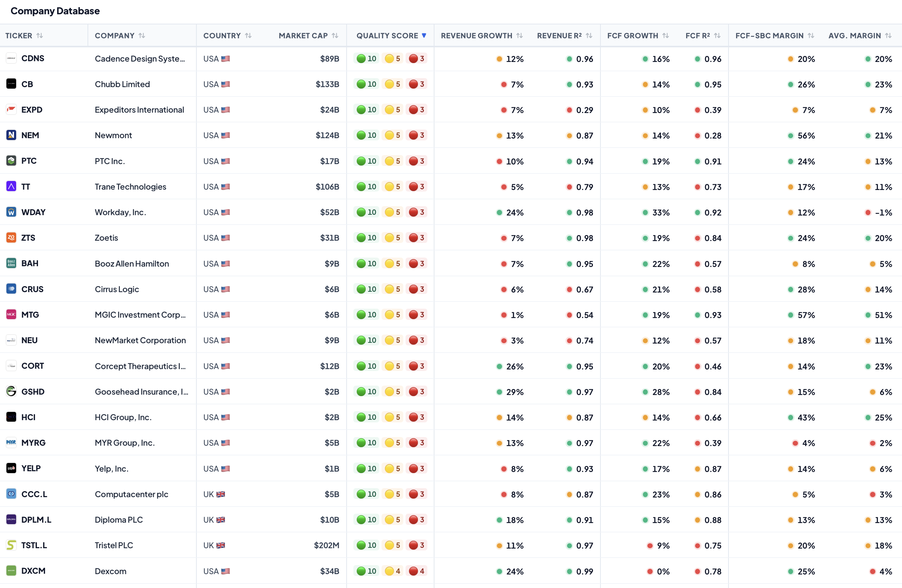Click the yellow 4 score badge for Dexcom
The width and height of the screenshot is (902, 588).
(x=393, y=571)
